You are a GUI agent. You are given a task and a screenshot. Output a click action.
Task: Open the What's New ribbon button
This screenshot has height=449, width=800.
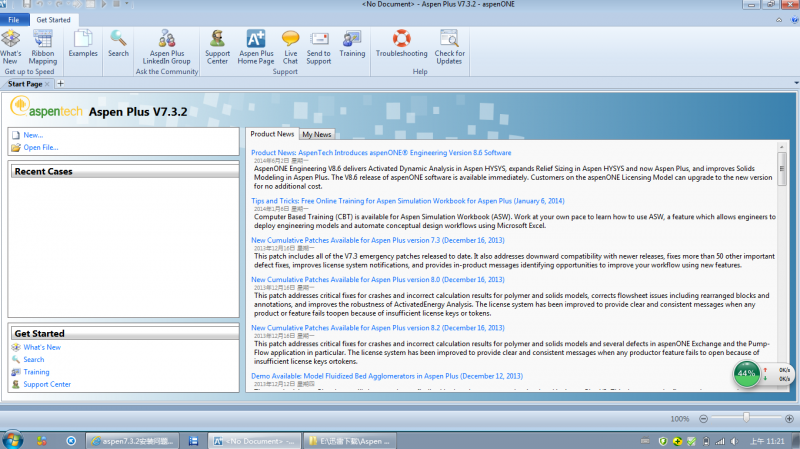(10, 46)
